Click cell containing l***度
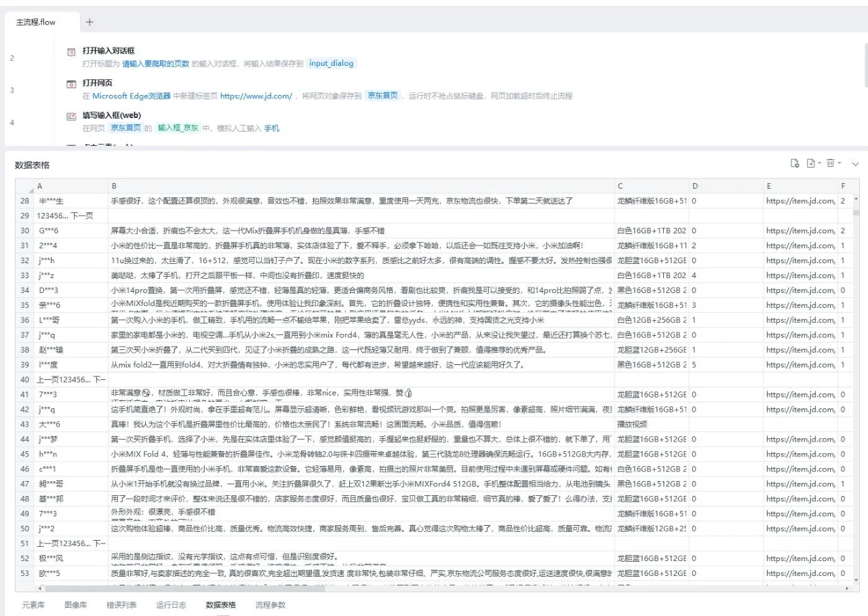 71,365
